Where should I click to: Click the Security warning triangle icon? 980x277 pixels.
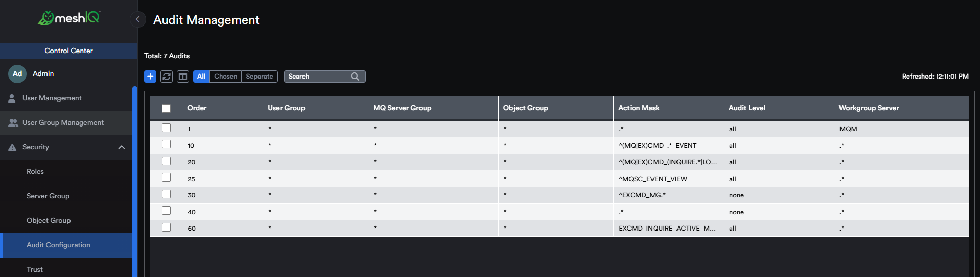click(x=12, y=147)
